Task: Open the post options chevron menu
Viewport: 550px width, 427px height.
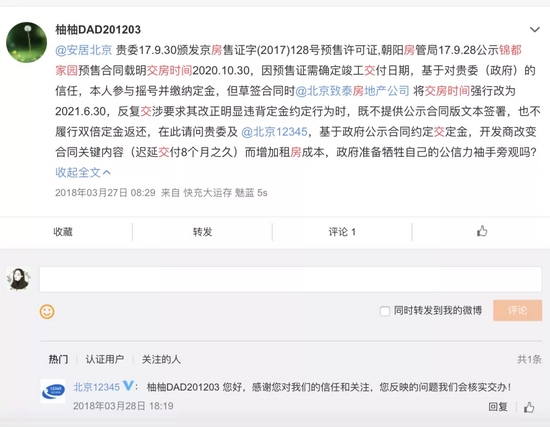Action: click(x=535, y=29)
